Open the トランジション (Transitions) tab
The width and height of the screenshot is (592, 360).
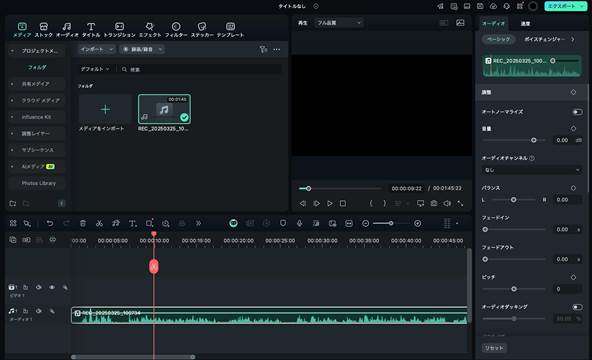click(119, 29)
